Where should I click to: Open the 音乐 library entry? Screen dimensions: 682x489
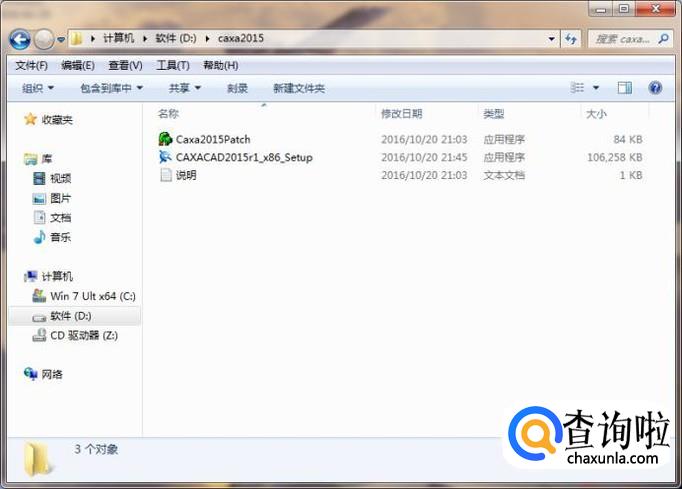point(60,237)
